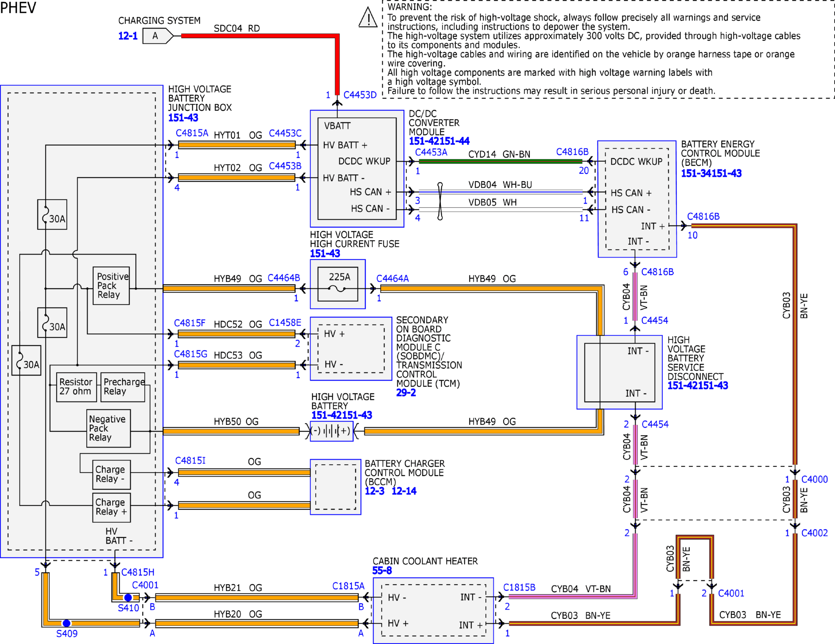Click the S409 splice dot
The height and width of the screenshot is (644, 835).
pos(67,623)
